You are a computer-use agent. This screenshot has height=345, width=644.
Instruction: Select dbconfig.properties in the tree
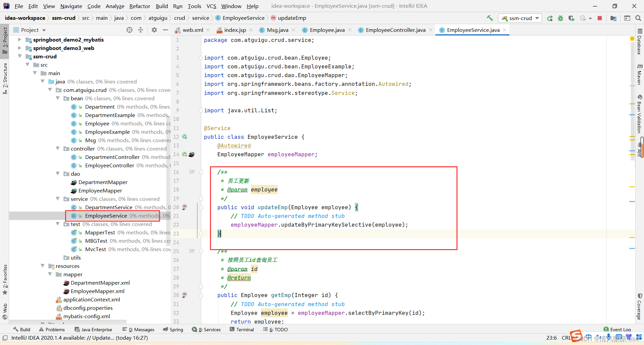88,308
